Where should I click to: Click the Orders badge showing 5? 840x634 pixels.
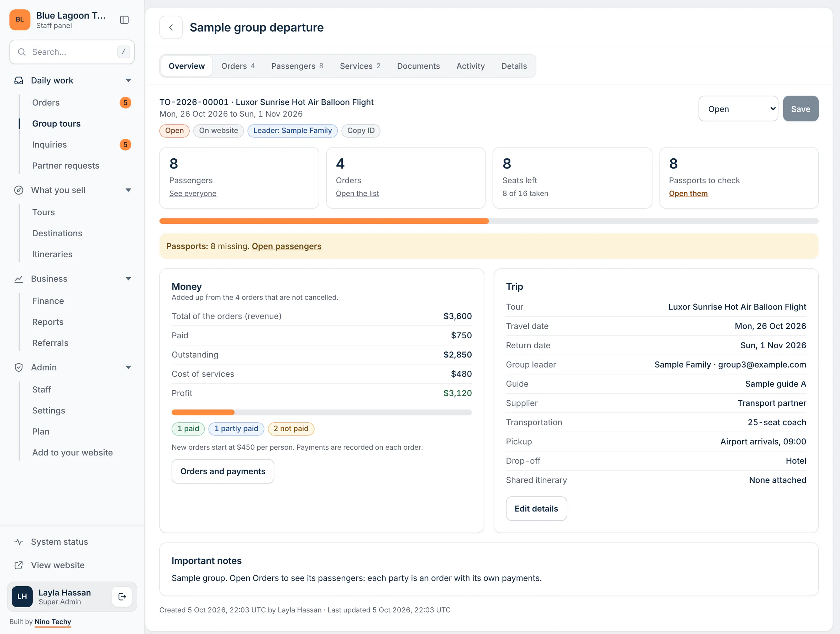125,103
